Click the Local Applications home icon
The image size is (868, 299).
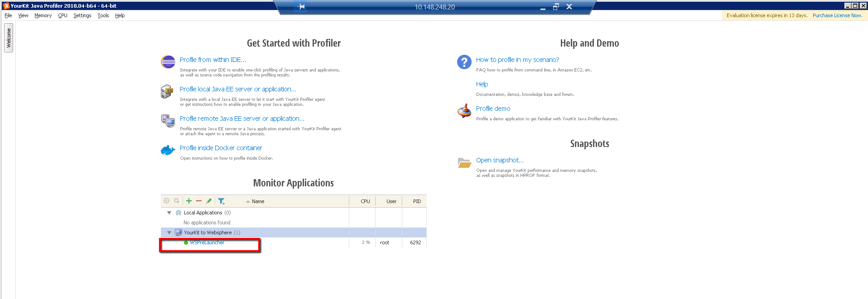coord(178,213)
